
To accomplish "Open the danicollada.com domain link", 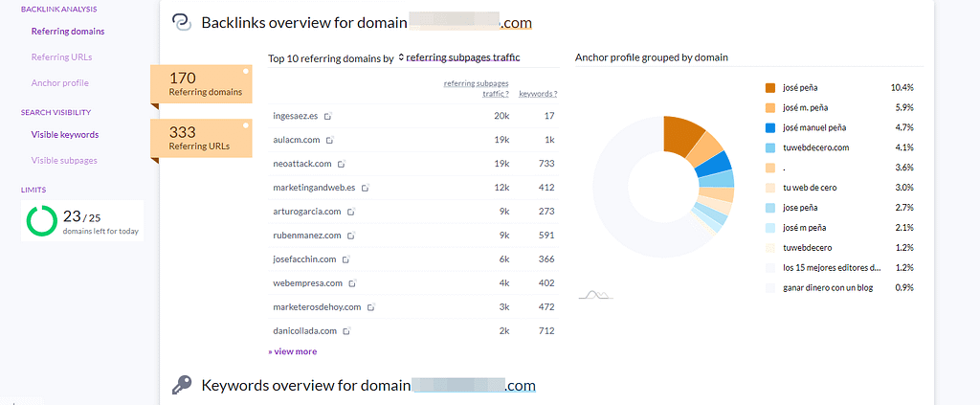I will click(305, 331).
